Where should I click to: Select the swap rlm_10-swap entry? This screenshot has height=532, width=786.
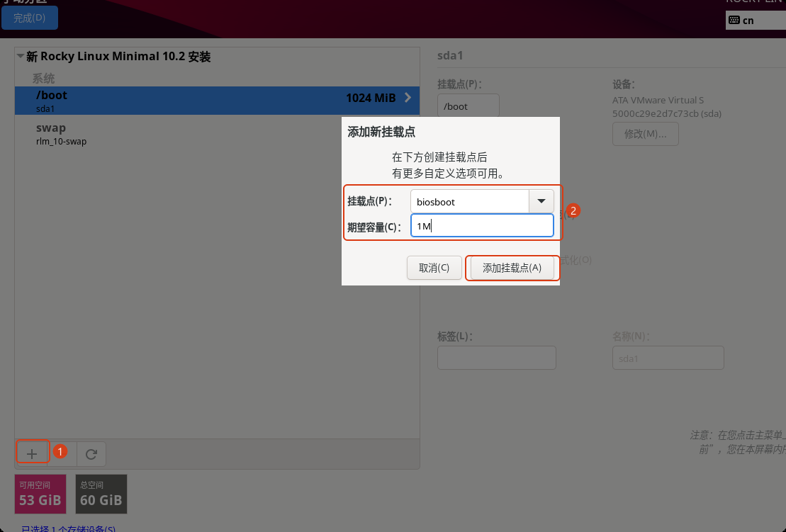217,135
